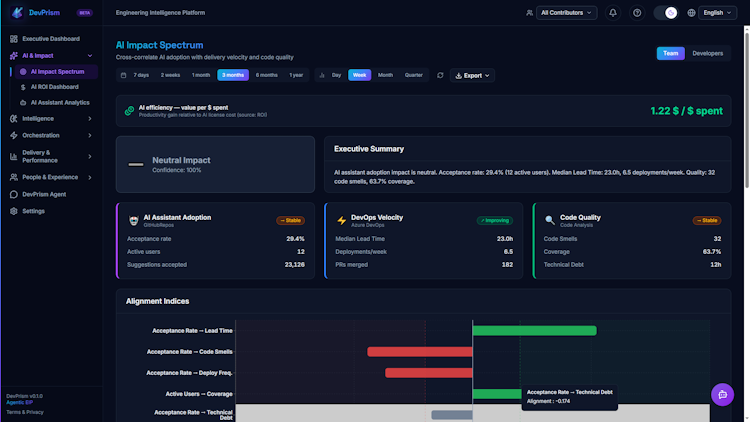
Task: Click the globe language icon
Action: (x=691, y=13)
